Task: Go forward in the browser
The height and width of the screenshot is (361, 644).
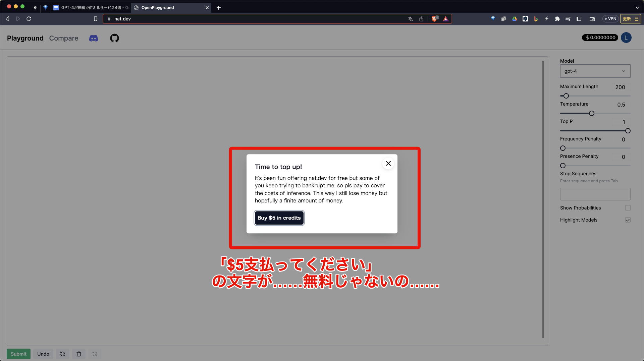Action: (18, 19)
